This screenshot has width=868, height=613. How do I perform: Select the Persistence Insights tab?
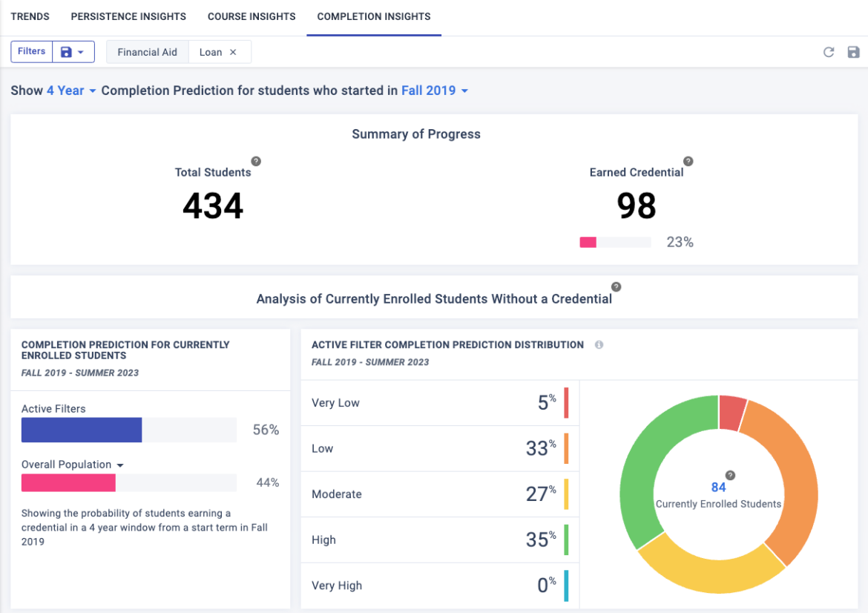point(128,16)
